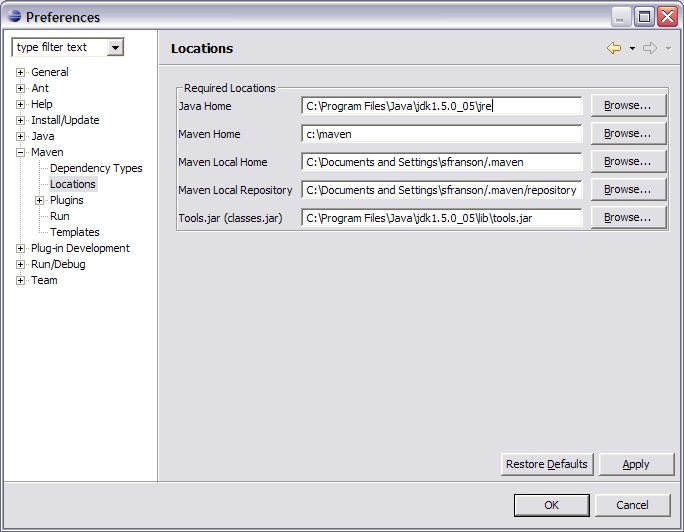The height and width of the screenshot is (532, 684).
Task: Expand the Plugins node under Maven
Action: [39, 201]
